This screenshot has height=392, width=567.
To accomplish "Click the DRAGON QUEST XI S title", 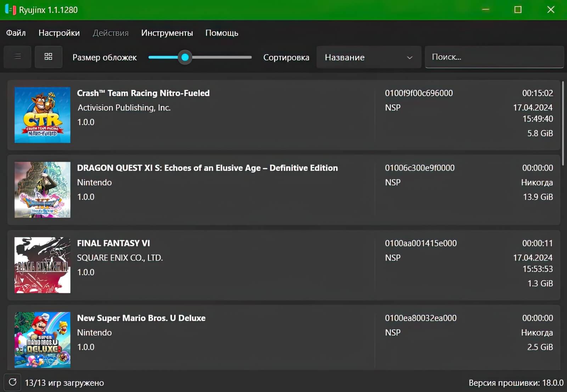I will [207, 168].
